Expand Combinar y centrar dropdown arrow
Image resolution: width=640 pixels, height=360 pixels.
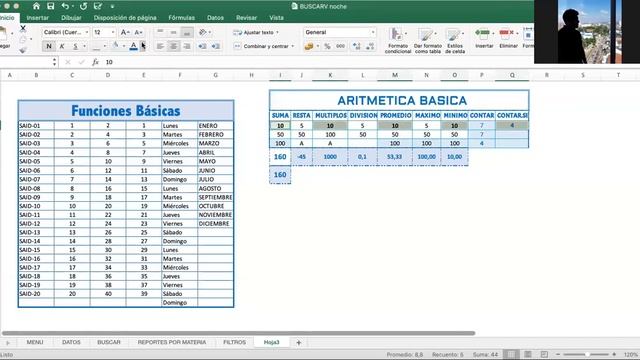tap(293, 46)
